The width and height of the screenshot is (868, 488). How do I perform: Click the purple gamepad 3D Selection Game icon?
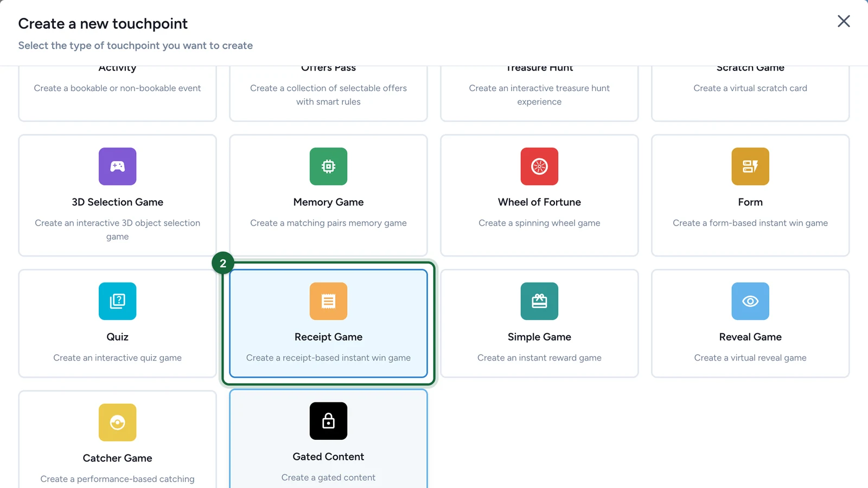[117, 166]
